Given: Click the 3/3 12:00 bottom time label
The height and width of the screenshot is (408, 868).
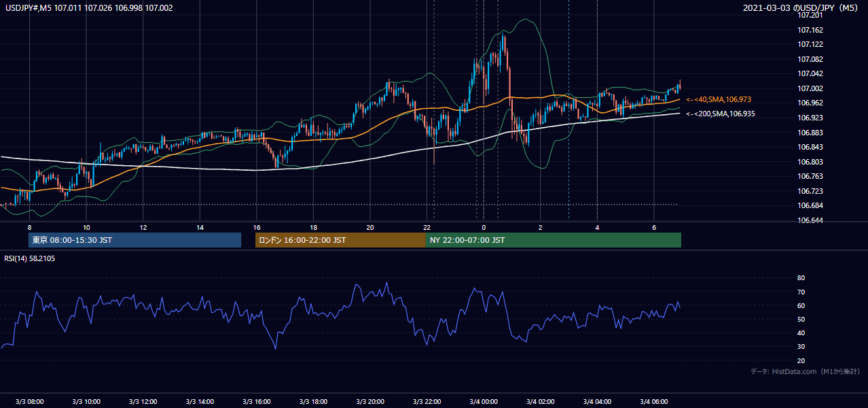Looking at the screenshot, I should (x=143, y=401).
